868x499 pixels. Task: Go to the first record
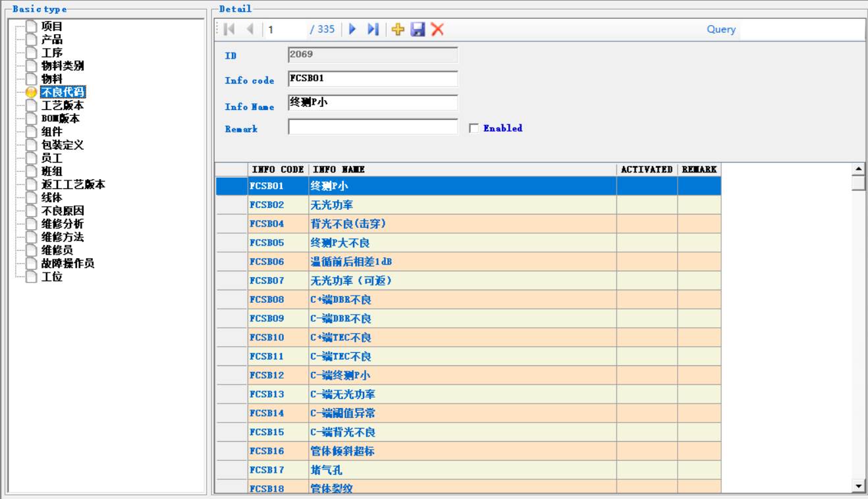229,30
